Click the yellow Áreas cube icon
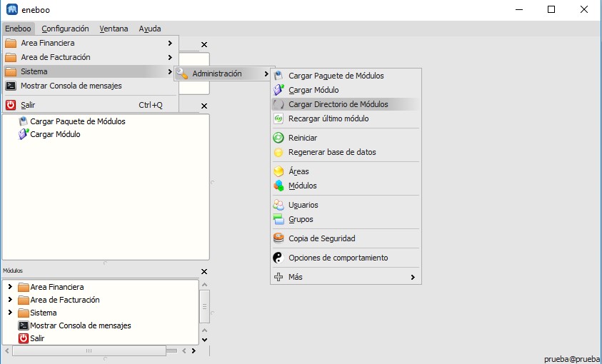Image resolution: width=602 pixels, height=364 pixels. [x=279, y=171]
